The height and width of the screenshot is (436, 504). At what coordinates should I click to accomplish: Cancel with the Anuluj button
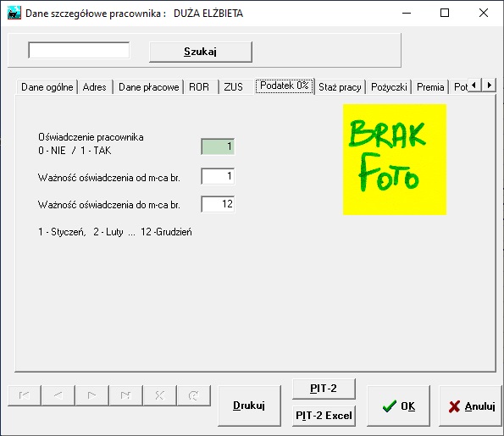point(471,406)
